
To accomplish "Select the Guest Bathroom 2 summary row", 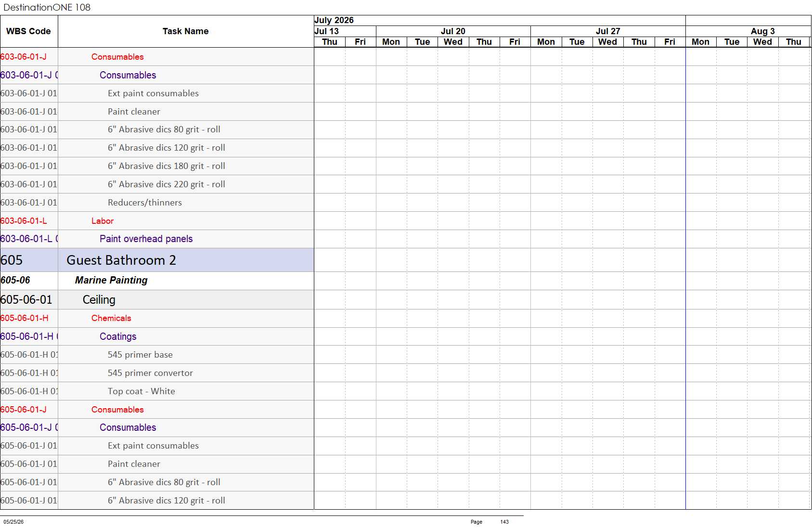I will click(x=157, y=260).
